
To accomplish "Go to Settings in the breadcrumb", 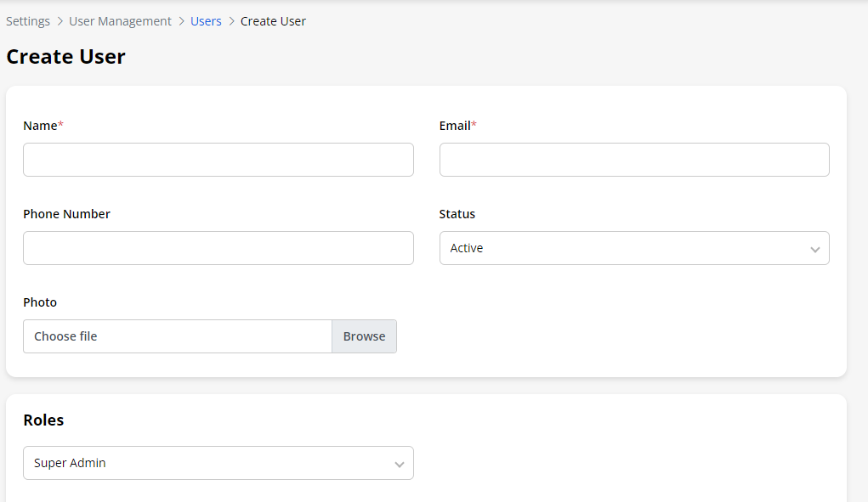I will pyautogui.click(x=28, y=21).
